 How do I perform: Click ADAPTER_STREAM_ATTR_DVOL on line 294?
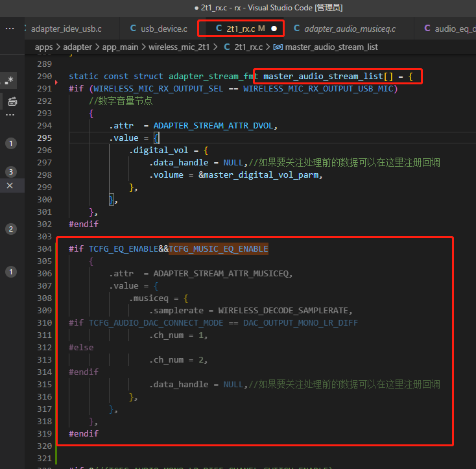click(x=213, y=126)
